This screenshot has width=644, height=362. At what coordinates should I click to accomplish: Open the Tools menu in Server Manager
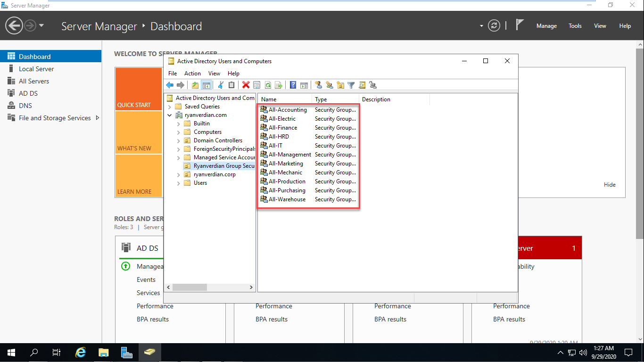point(575,26)
